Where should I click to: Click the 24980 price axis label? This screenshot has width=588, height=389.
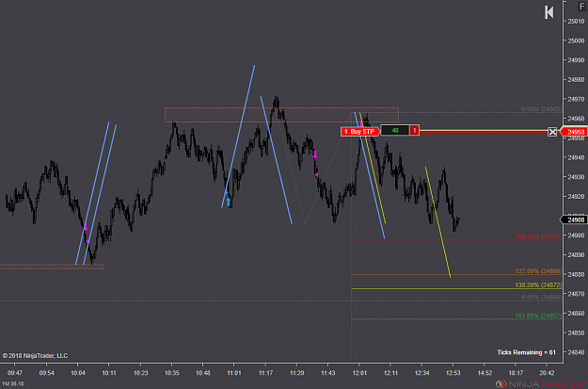(576, 80)
